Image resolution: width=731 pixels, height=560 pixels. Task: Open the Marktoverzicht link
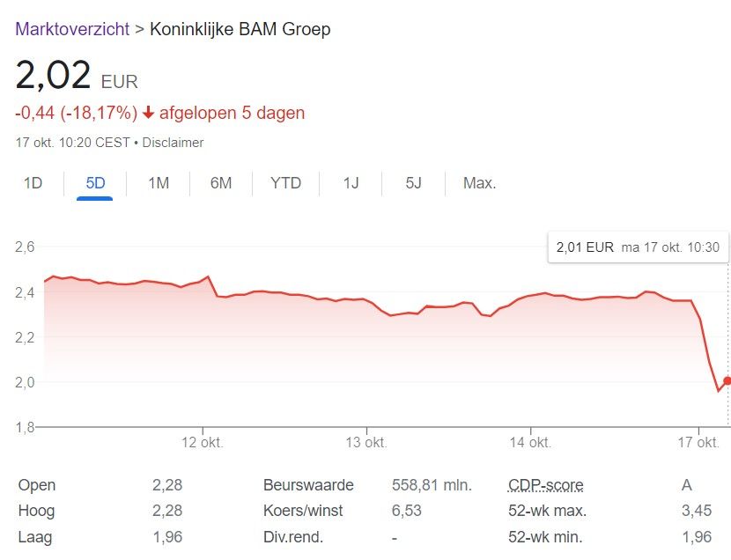pos(71,29)
